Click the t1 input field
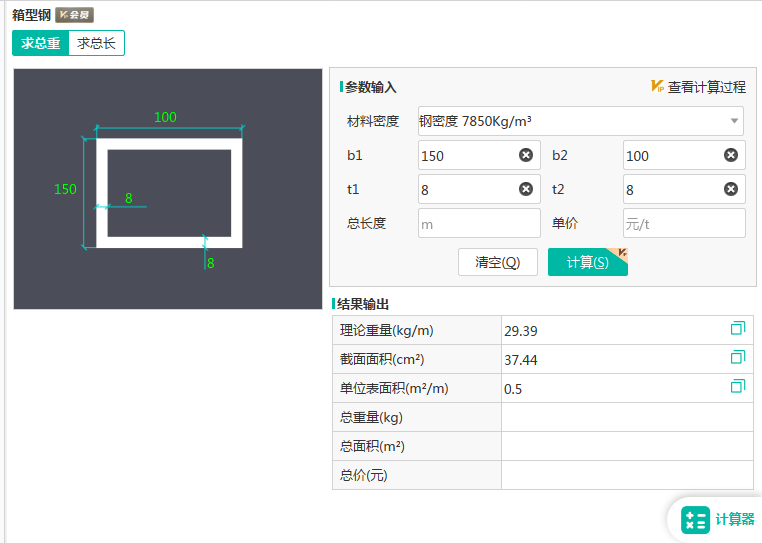 click(479, 189)
